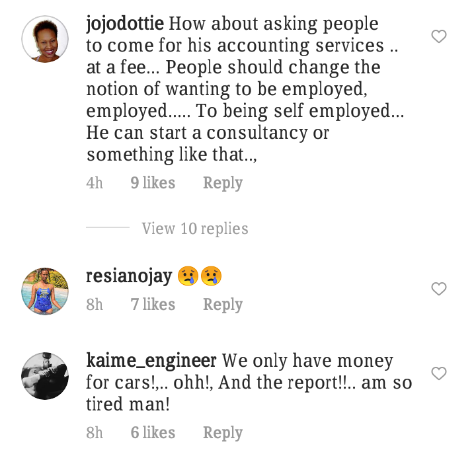Screen dimensions: 476x460
Task: Like kaime_engineer's comment using the heart
Action: [439, 373]
